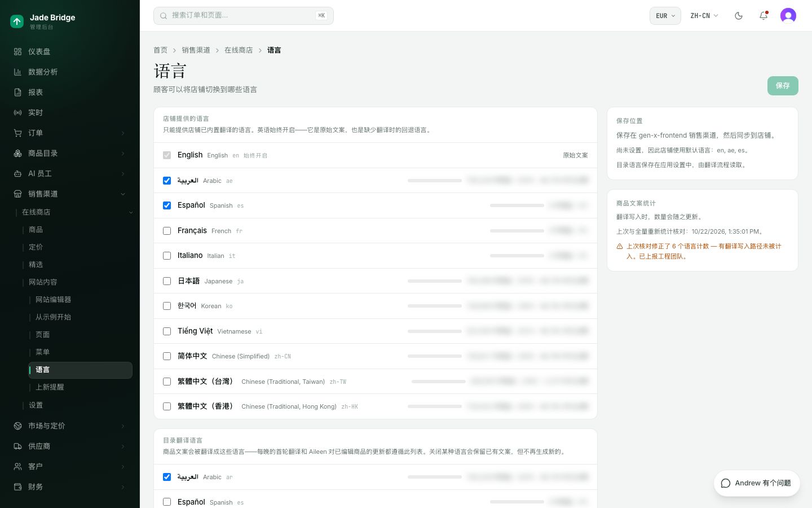Open notifications via the bell icon
The image size is (812, 508).
coord(764,16)
